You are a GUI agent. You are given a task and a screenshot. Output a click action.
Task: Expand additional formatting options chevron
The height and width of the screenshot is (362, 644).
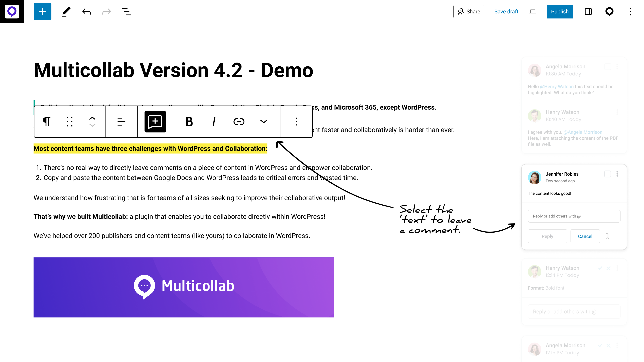[263, 122]
